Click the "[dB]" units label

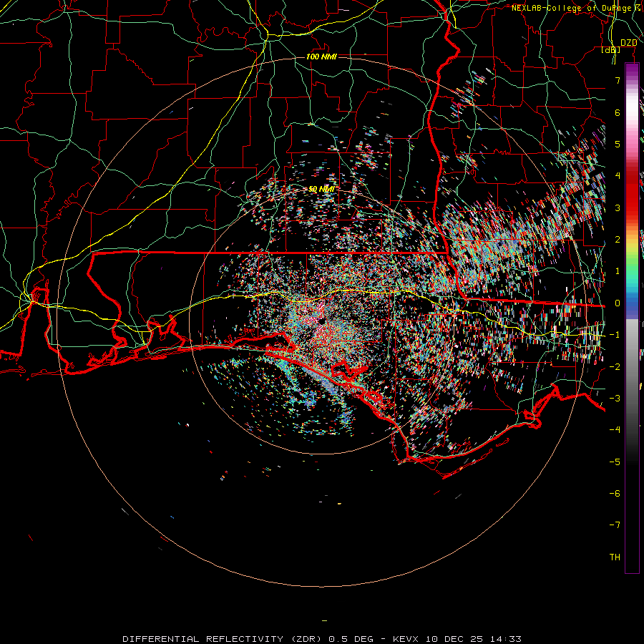tap(611, 50)
